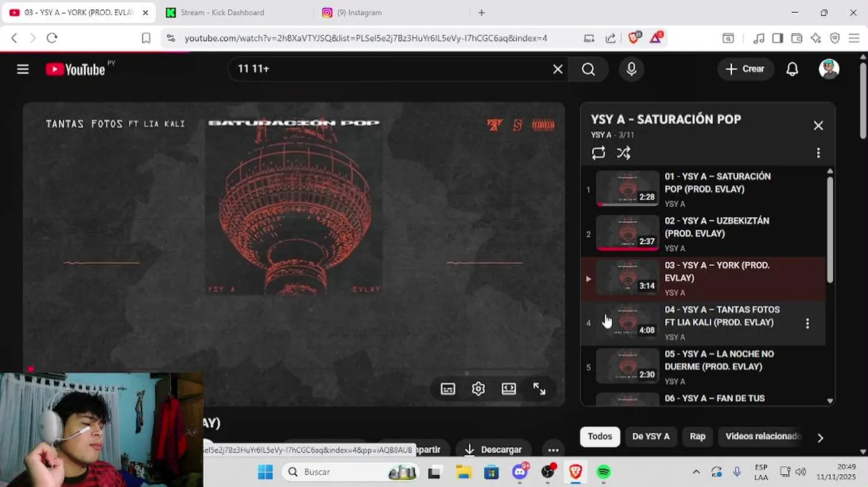868x487 pixels.
Task: Enter fullscreen in the video player
Action: [539, 389]
